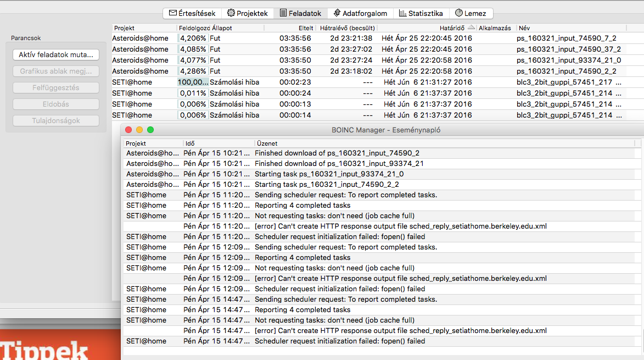Image resolution: width=644 pixels, height=360 pixels.
Task: Select log entry Finished download of ps_160321_input_74590_2
Action: click(379, 153)
